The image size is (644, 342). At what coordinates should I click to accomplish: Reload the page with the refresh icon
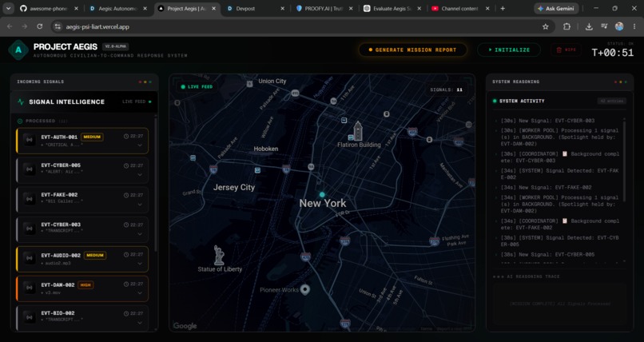tap(40, 26)
